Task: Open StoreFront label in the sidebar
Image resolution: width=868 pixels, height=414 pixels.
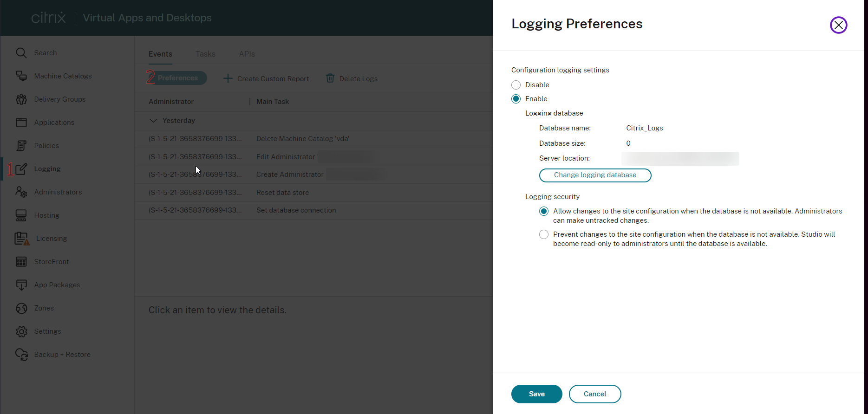Action: point(52,262)
